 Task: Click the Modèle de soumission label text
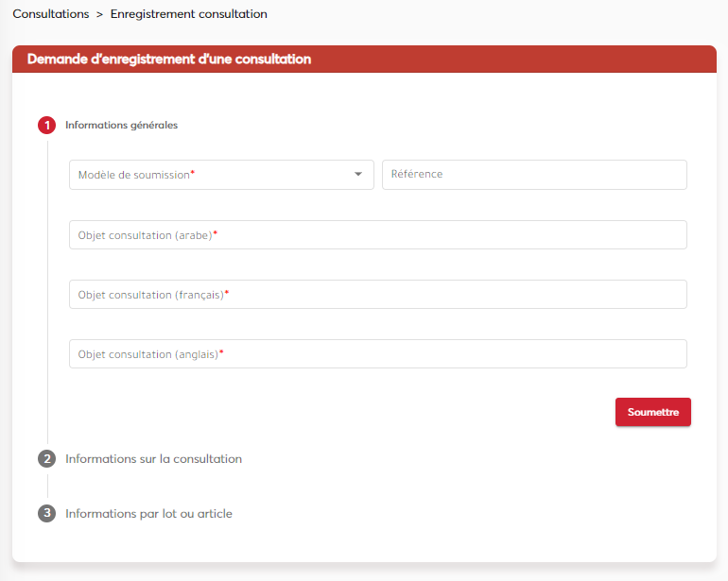click(134, 175)
